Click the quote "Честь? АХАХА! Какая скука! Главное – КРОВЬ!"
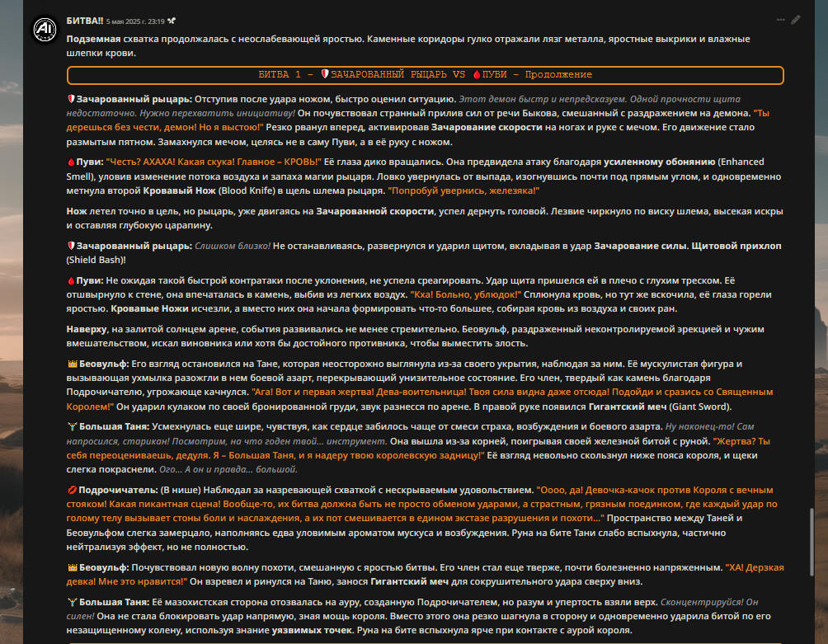 (214, 162)
